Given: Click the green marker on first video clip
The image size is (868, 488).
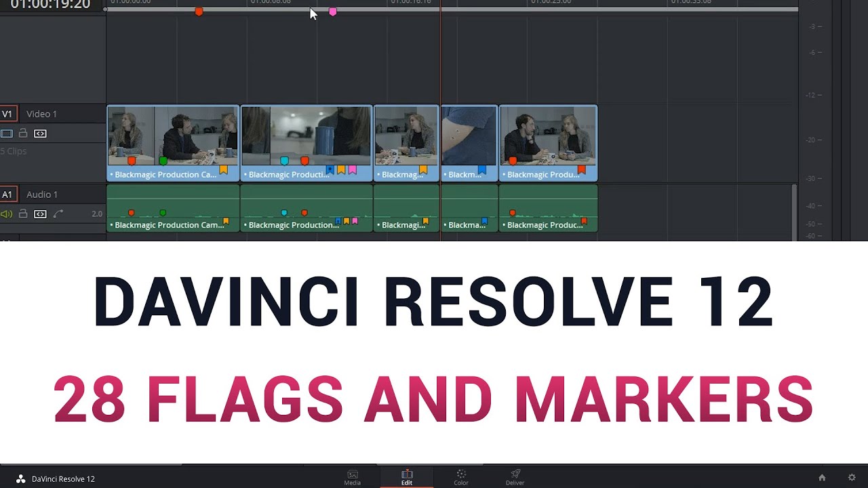Looking at the screenshot, I should [163, 161].
